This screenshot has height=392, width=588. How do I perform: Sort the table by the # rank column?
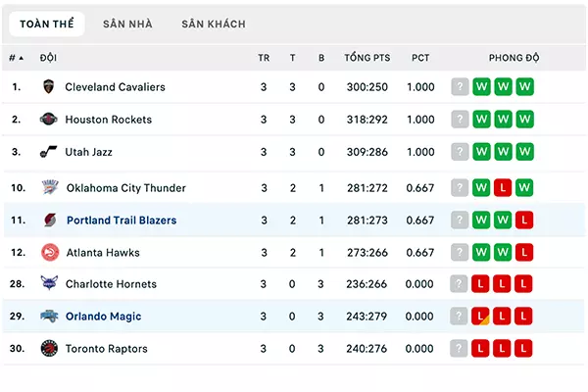pyautogui.click(x=16, y=58)
